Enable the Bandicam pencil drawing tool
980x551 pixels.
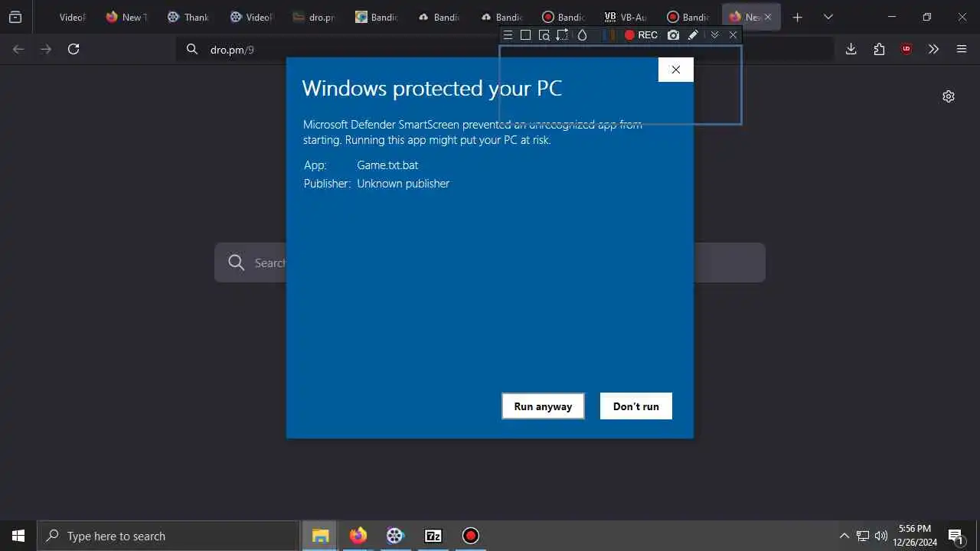point(693,35)
